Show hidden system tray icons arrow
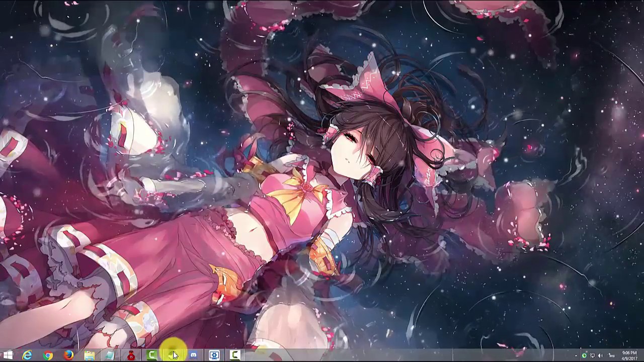 [x=577, y=355]
